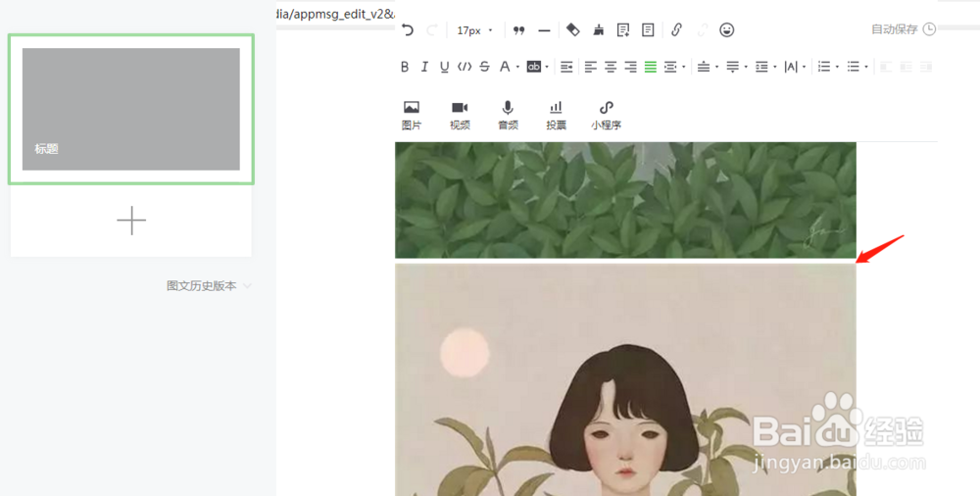Toggle underline formatting
The image size is (980, 496).
(x=444, y=67)
